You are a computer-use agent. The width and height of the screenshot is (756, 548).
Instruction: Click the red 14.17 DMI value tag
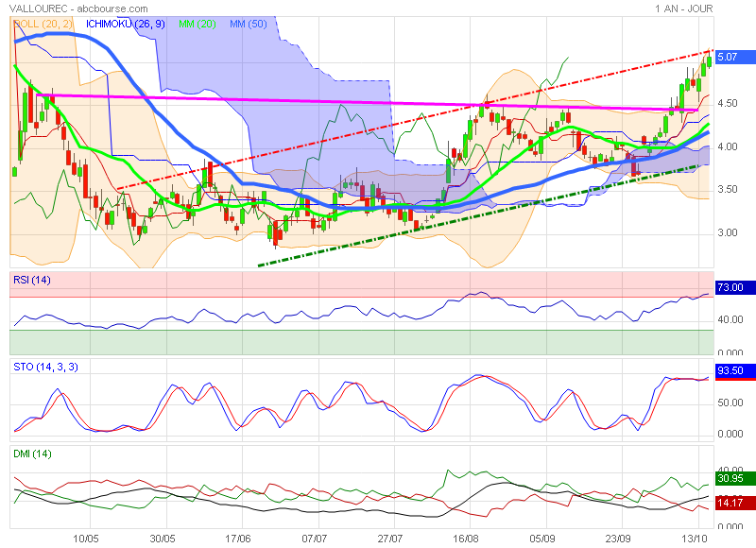click(x=735, y=503)
